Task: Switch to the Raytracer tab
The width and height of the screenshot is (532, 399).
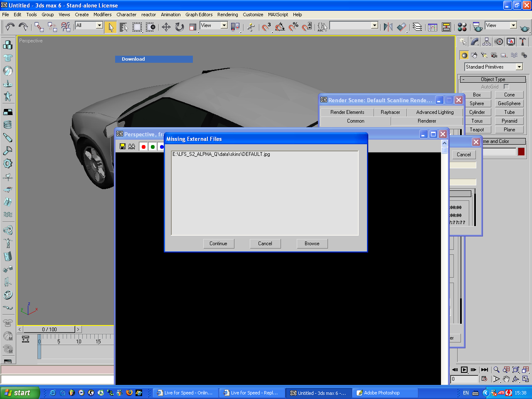Action: [390, 112]
